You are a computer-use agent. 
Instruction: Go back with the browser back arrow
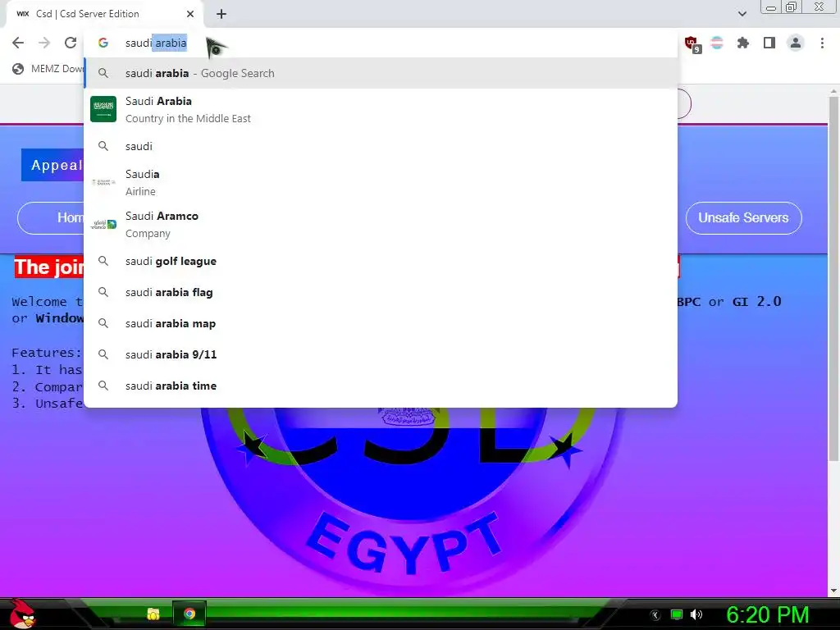[x=18, y=43]
